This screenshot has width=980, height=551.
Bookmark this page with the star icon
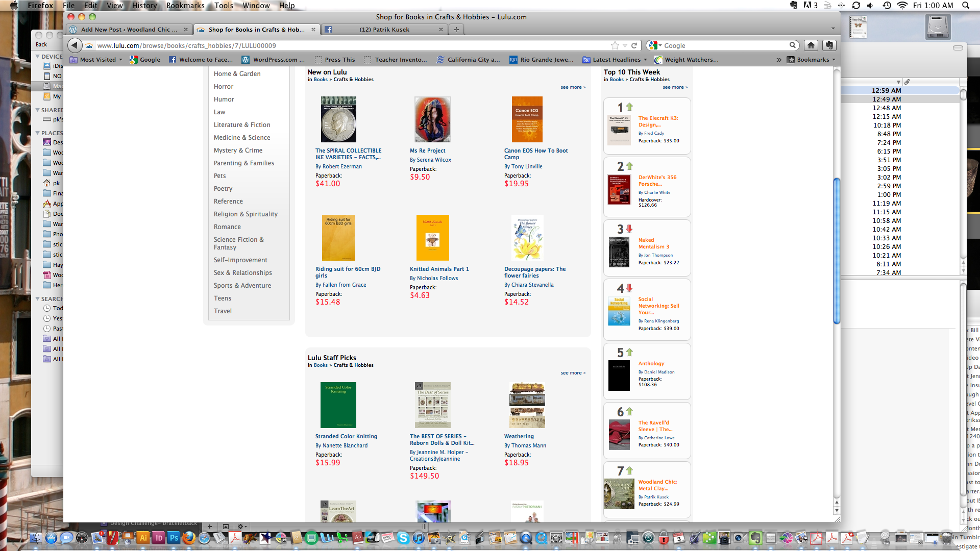point(615,45)
